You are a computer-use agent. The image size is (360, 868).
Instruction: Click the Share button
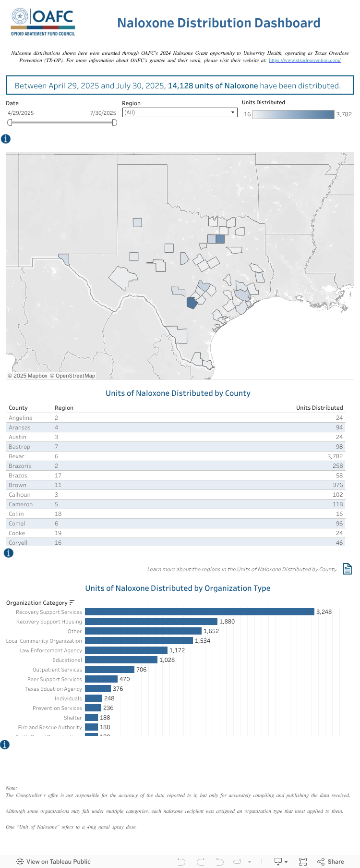coord(331,861)
